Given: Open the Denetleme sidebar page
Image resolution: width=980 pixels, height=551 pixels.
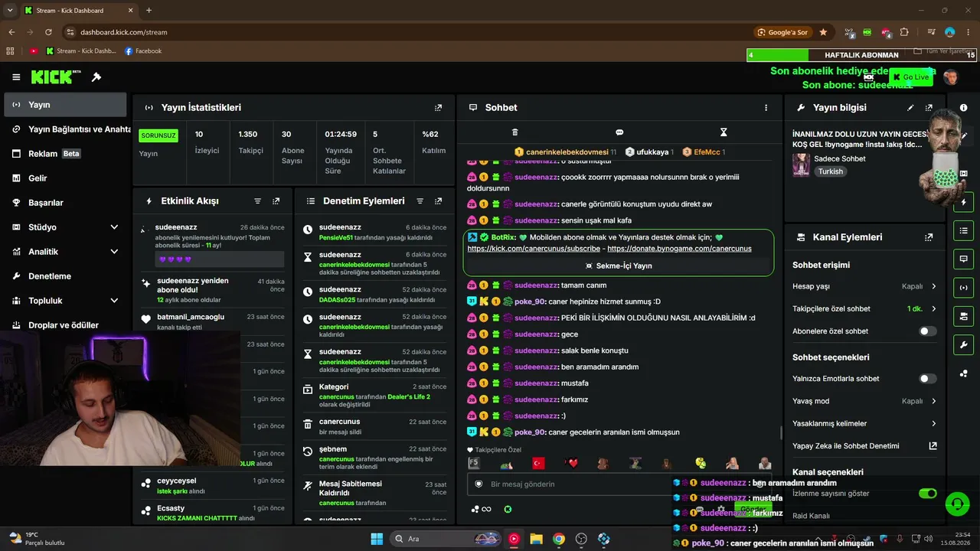Looking at the screenshot, I should click(65, 276).
